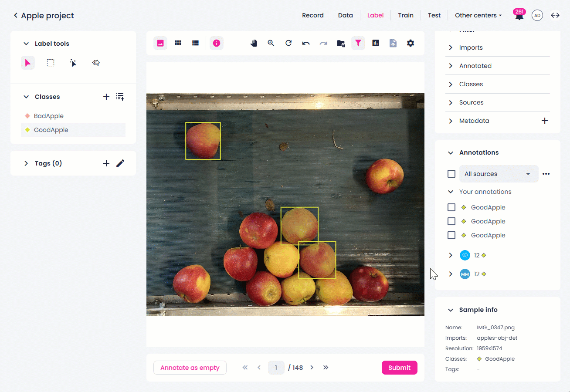Open the Label tab
Image resolution: width=570 pixels, height=392 pixels.
coord(375,15)
